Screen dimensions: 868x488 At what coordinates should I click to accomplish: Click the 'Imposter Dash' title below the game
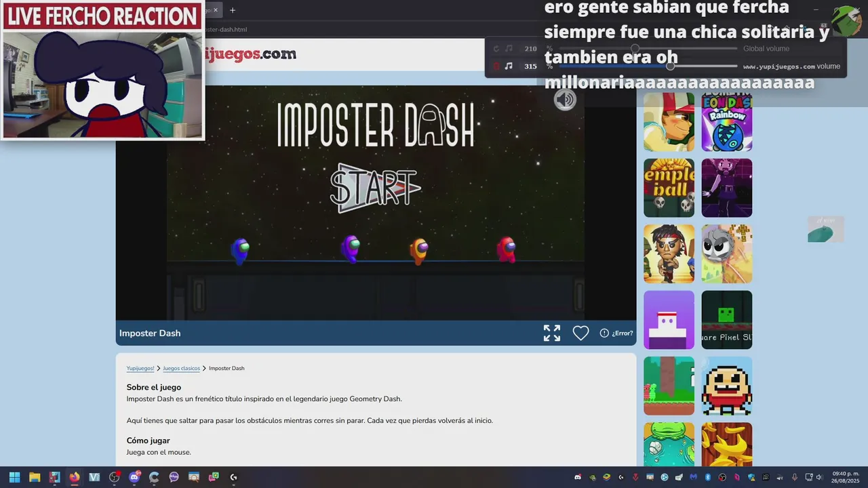pos(150,333)
